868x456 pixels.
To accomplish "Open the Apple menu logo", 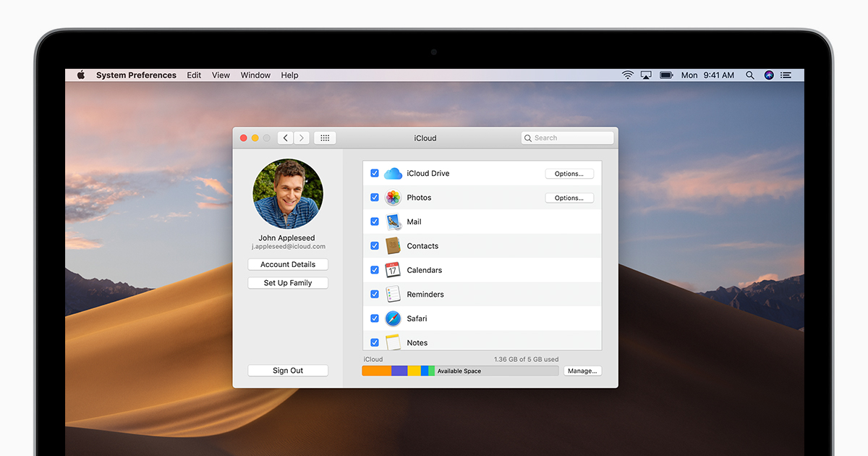I will (81, 75).
